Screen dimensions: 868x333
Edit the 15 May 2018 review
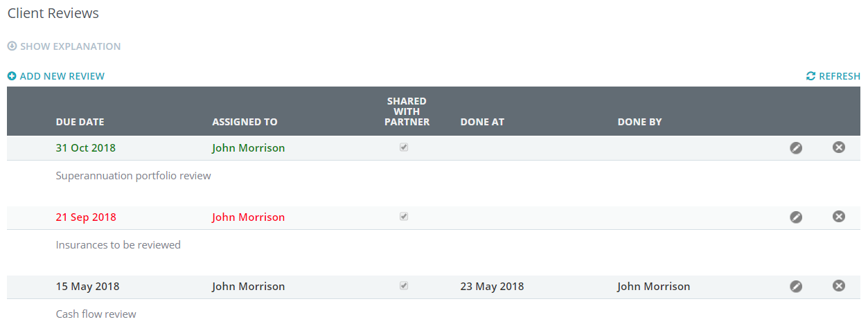click(796, 286)
